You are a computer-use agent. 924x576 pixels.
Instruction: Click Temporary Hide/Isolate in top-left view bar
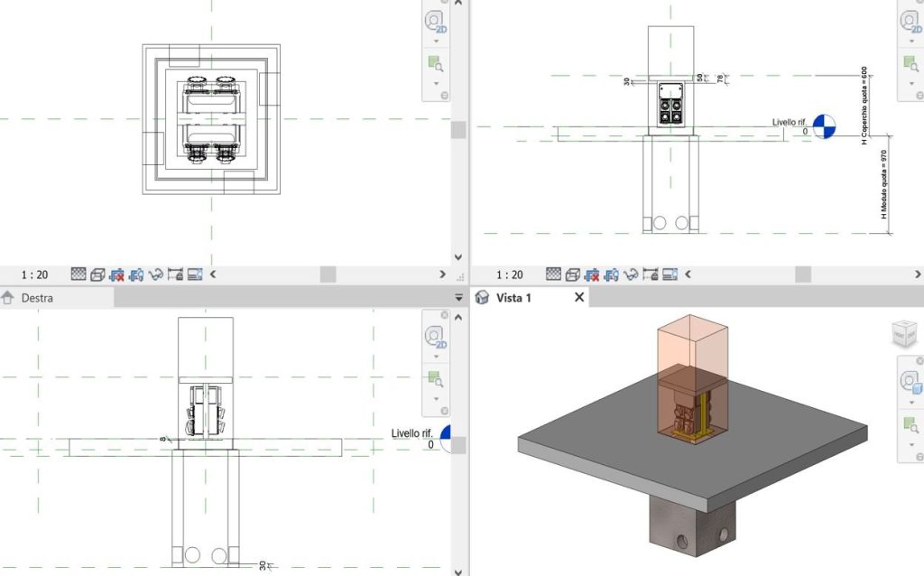pos(156,274)
